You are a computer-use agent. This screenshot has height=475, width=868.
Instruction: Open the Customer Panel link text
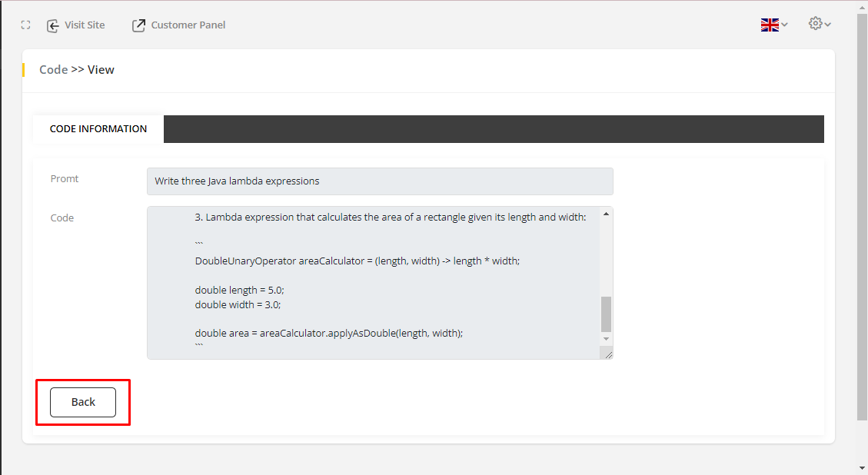point(188,25)
